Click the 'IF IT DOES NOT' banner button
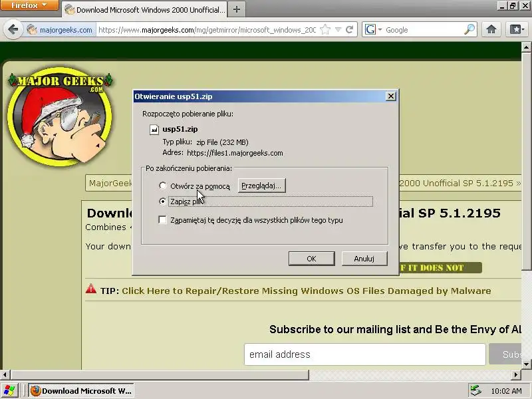This screenshot has height=399, width=532. pyautogui.click(x=440, y=268)
